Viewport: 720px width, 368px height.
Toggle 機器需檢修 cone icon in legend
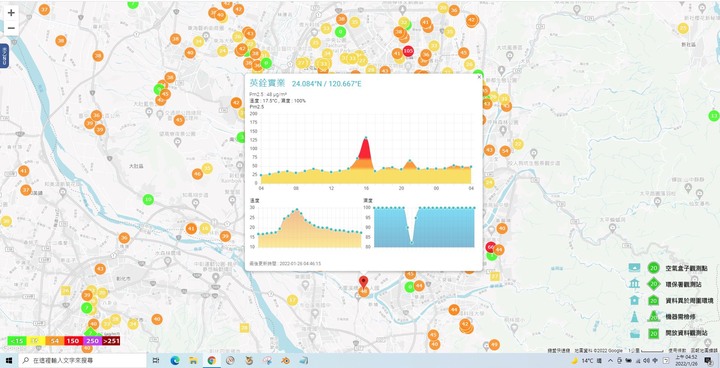[635, 317]
